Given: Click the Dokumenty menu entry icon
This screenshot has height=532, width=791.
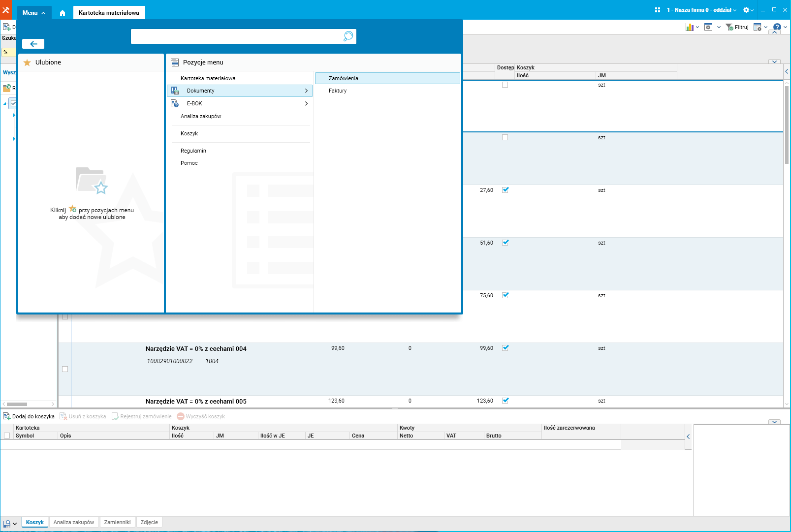Looking at the screenshot, I should (175, 91).
